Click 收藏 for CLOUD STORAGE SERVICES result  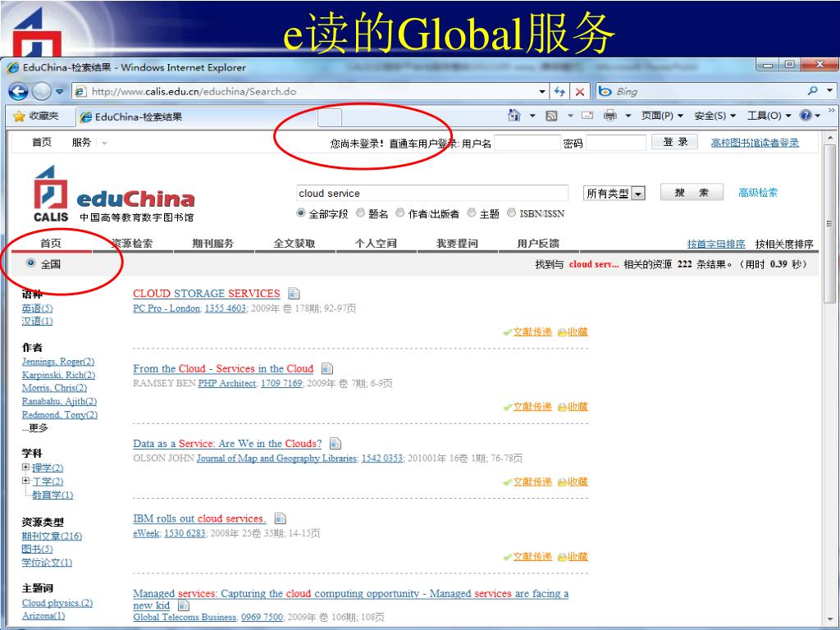click(x=577, y=332)
